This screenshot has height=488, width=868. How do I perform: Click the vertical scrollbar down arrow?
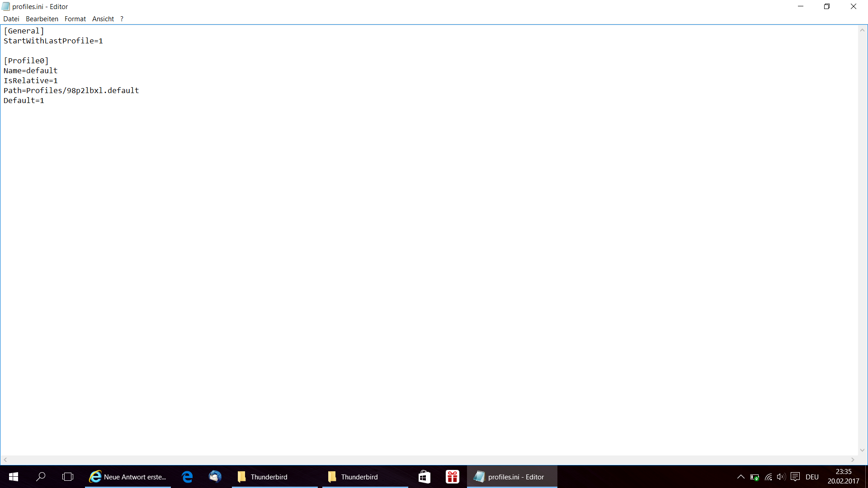[862, 450]
